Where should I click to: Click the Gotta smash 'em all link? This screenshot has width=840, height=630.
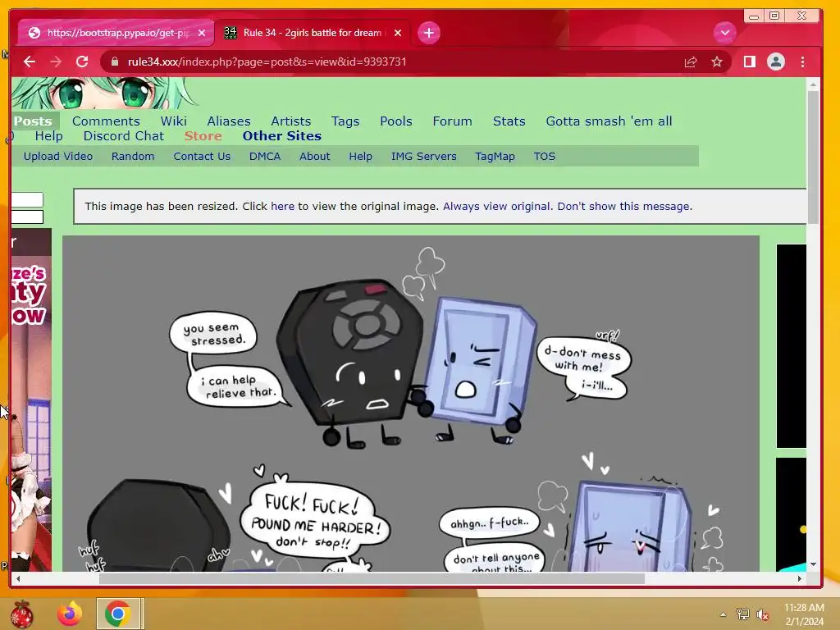coord(609,121)
